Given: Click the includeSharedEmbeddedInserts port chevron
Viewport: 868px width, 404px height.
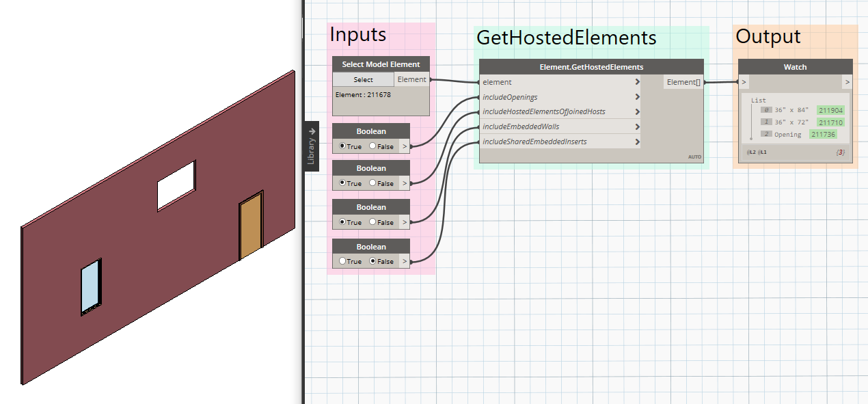Looking at the screenshot, I should click(x=636, y=141).
